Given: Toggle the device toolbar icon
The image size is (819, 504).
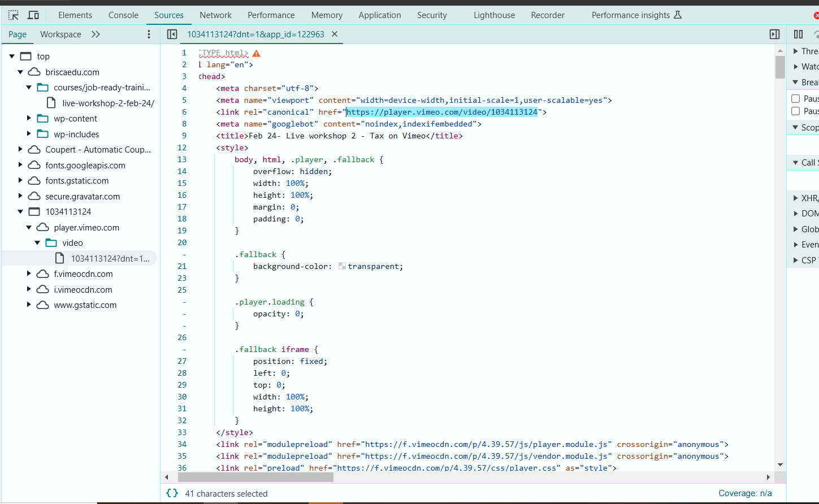Looking at the screenshot, I should [x=33, y=15].
